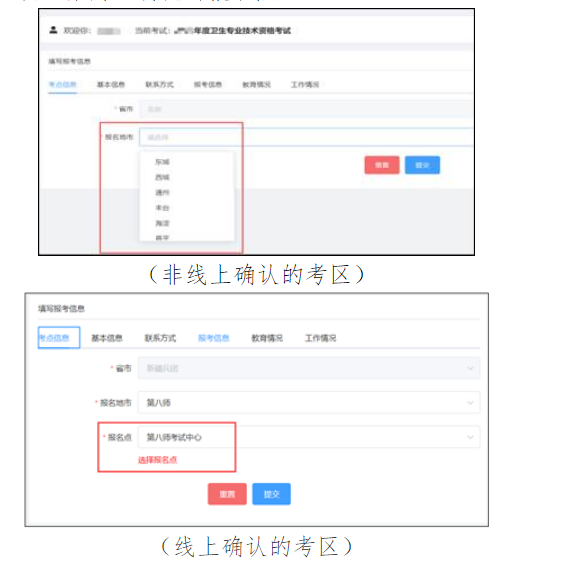Open 工作情况 tab in the top form
The height and width of the screenshot is (587, 567).
[305, 85]
